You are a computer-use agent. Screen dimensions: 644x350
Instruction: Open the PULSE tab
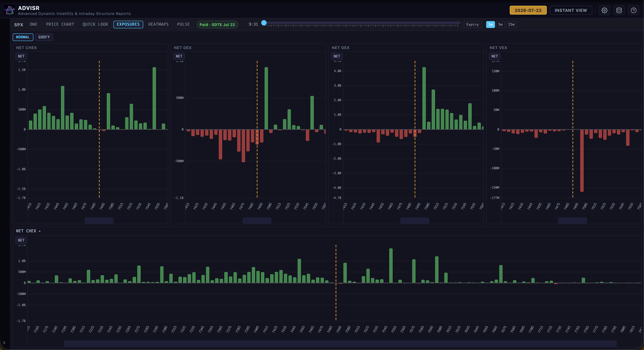click(x=183, y=24)
